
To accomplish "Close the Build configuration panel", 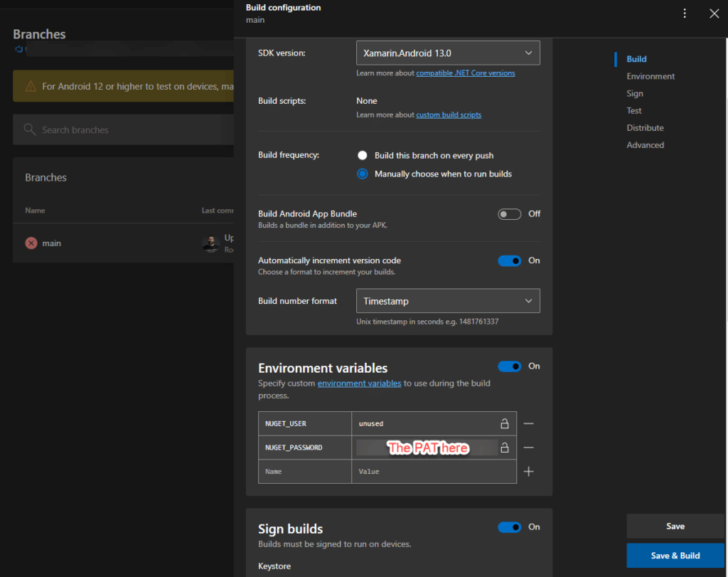I will [x=714, y=14].
